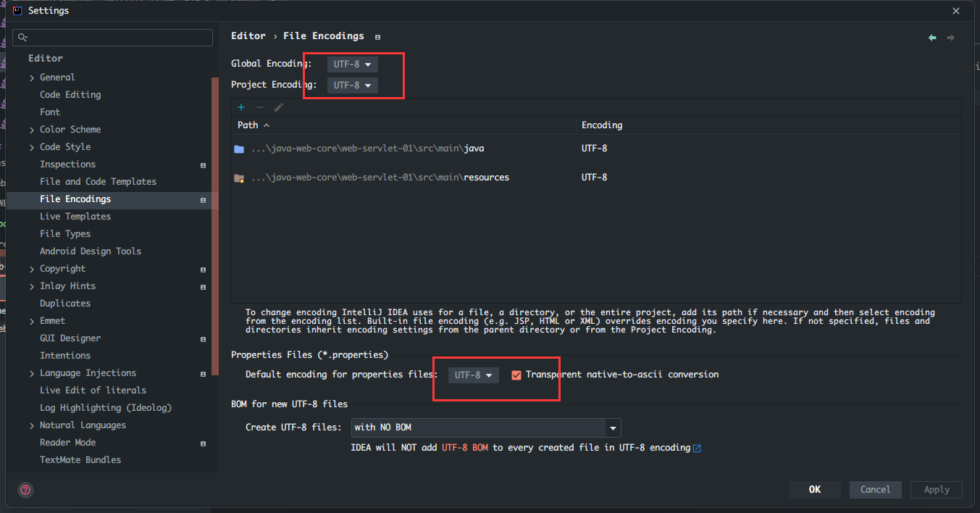The width and height of the screenshot is (980, 513).
Task: Select the src\main\resources path row
Action: 596,178
